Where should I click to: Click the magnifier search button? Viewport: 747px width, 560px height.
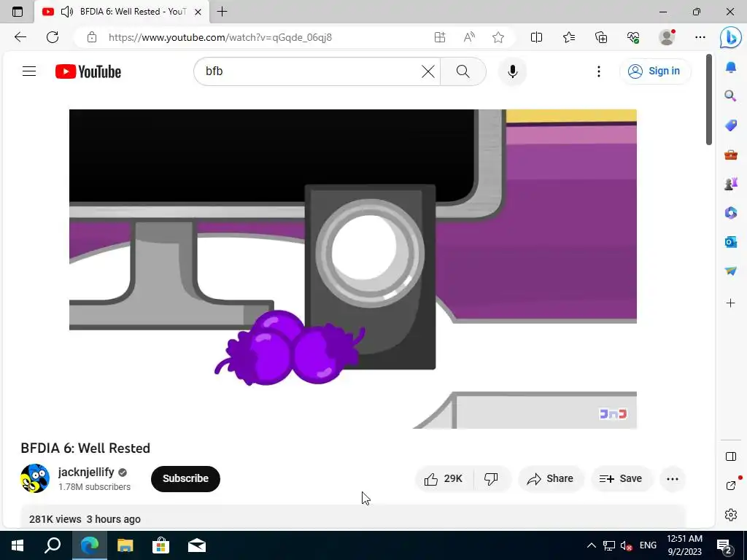tap(462, 71)
